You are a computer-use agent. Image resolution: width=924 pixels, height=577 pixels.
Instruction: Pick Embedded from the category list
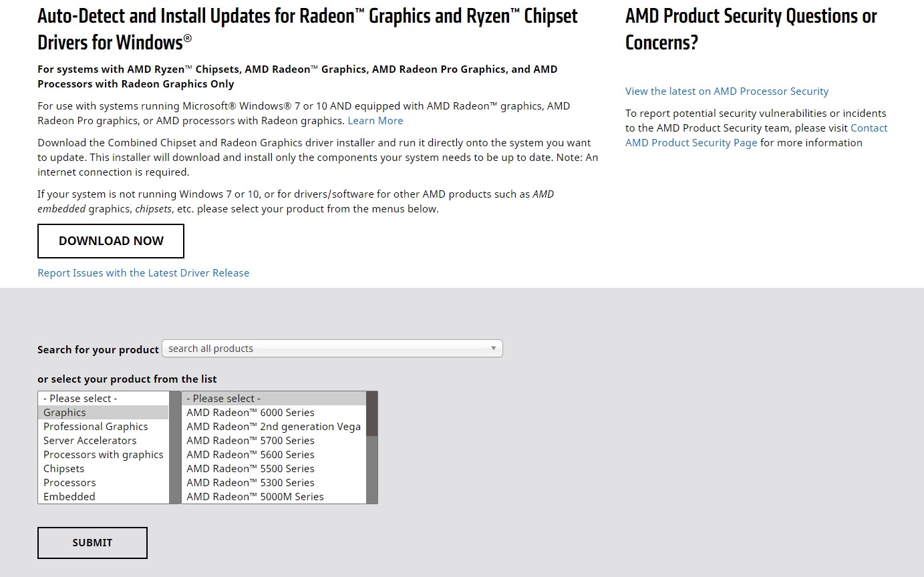[x=104, y=497]
